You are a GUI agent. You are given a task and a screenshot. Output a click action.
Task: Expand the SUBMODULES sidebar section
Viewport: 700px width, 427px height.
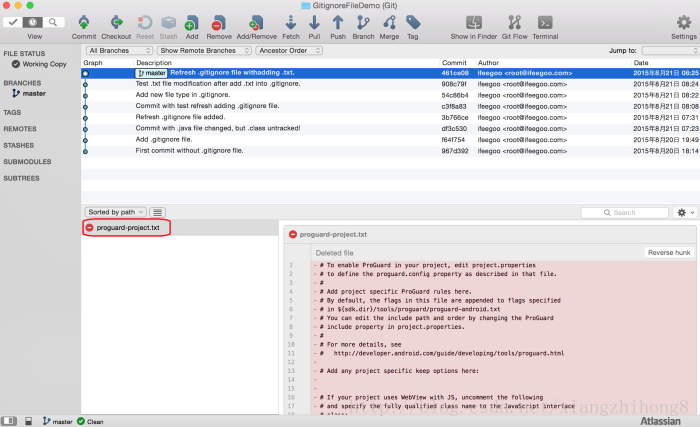click(27, 162)
